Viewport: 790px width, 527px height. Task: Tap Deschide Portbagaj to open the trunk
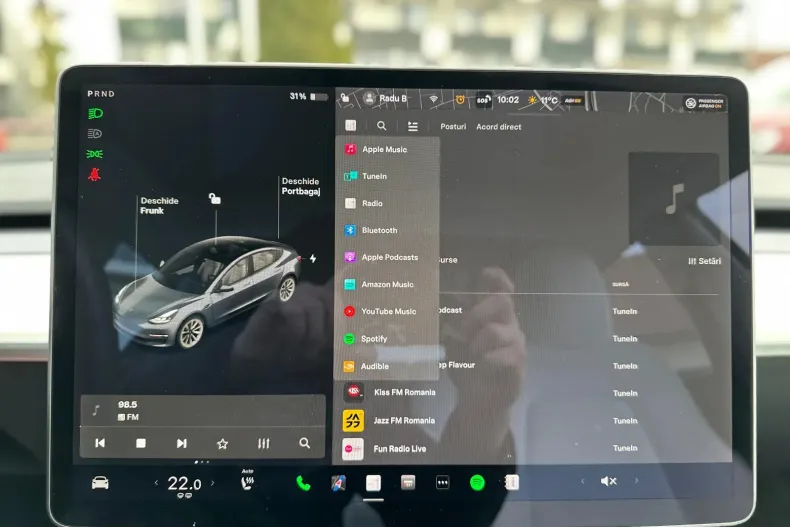[x=301, y=186]
